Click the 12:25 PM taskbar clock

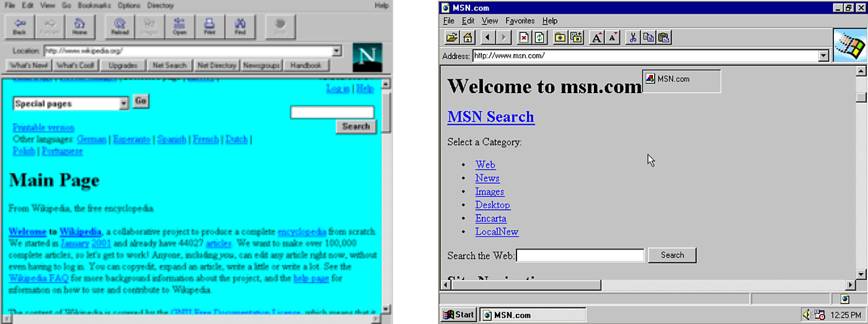pyautogui.click(x=846, y=315)
